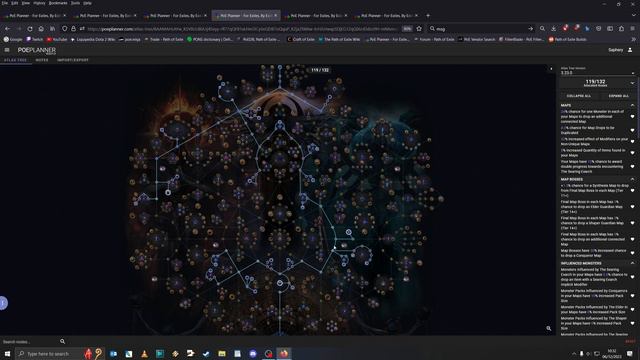Open the YouTube bookmark

57,40
